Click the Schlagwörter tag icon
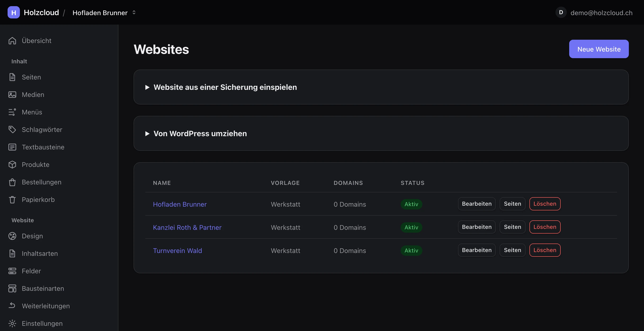 tap(12, 130)
